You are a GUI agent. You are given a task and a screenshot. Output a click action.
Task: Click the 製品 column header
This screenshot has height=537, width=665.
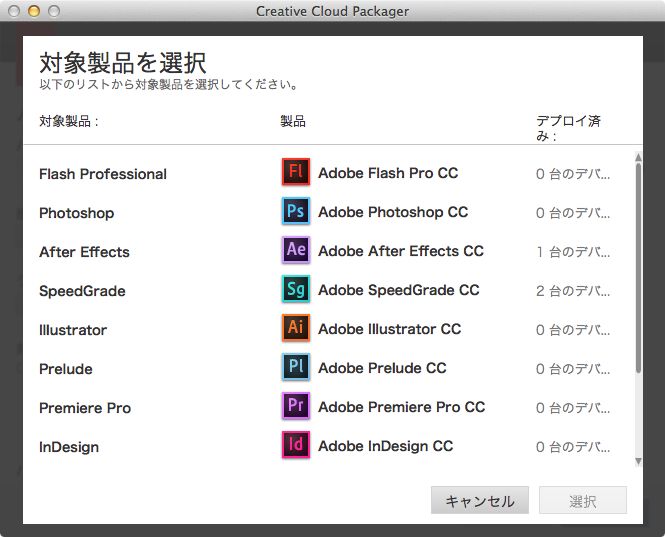coord(293,122)
